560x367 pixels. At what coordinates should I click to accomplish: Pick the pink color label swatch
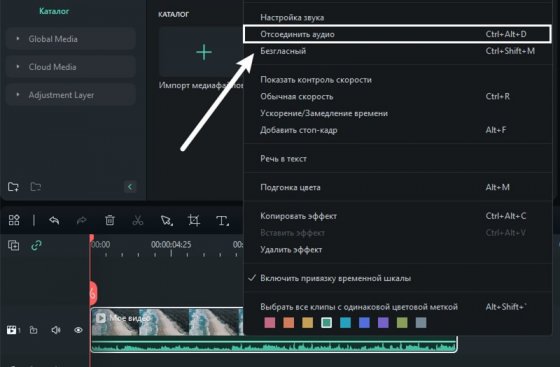(270, 323)
